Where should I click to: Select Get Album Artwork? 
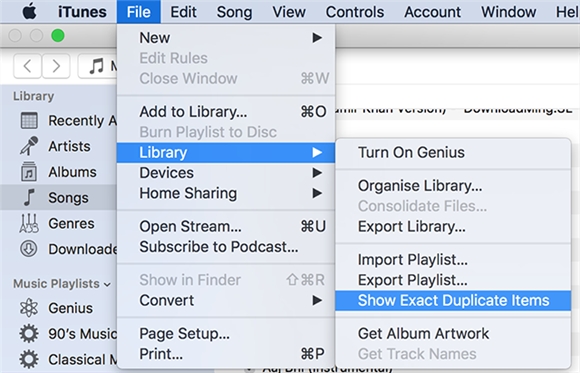(453, 334)
